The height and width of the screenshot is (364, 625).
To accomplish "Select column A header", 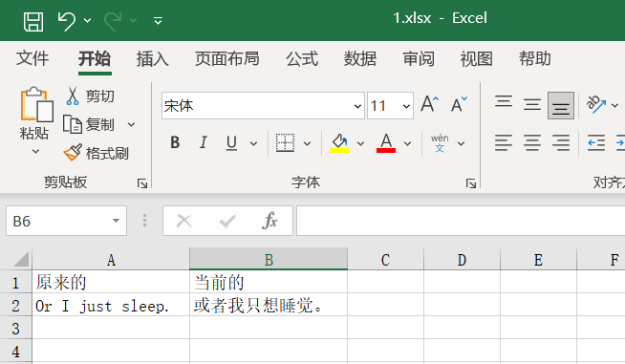I will (x=111, y=260).
